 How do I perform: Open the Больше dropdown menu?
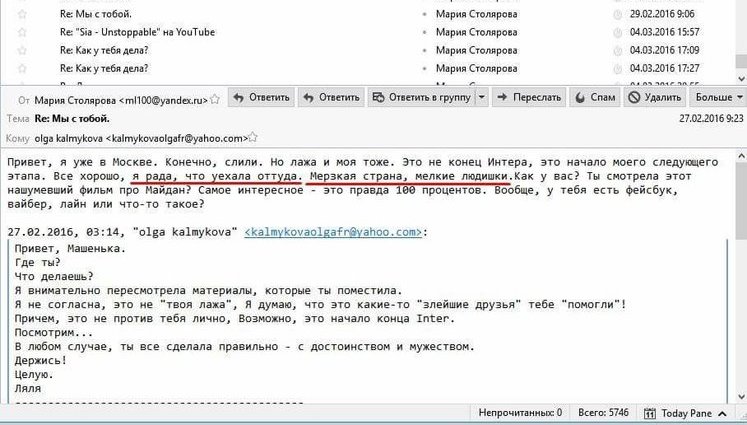point(719,98)
